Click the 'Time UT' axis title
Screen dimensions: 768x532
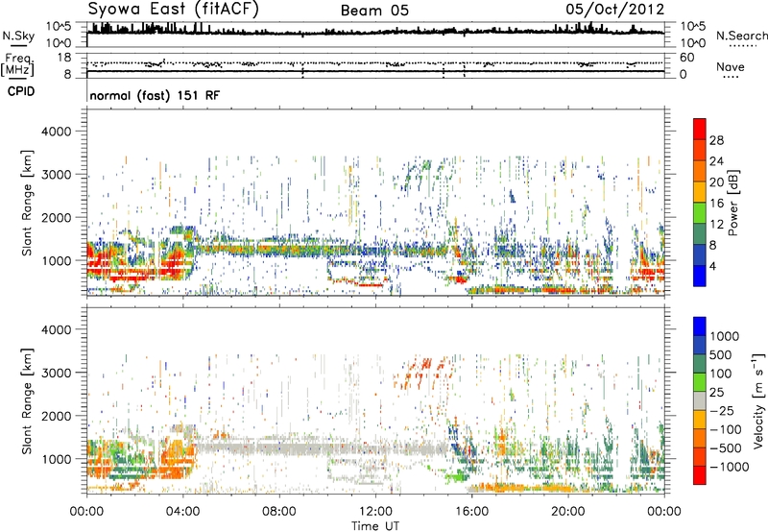pos(375,526)
